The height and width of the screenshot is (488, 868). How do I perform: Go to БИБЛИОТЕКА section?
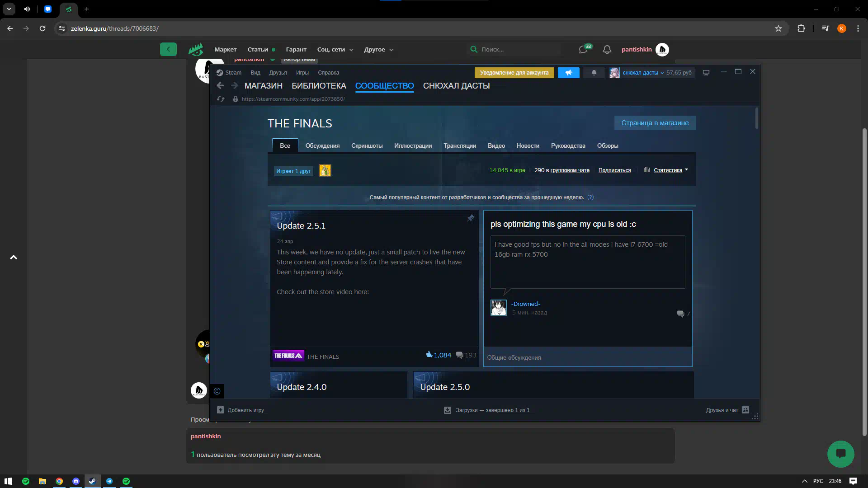[x=319, y=86]
